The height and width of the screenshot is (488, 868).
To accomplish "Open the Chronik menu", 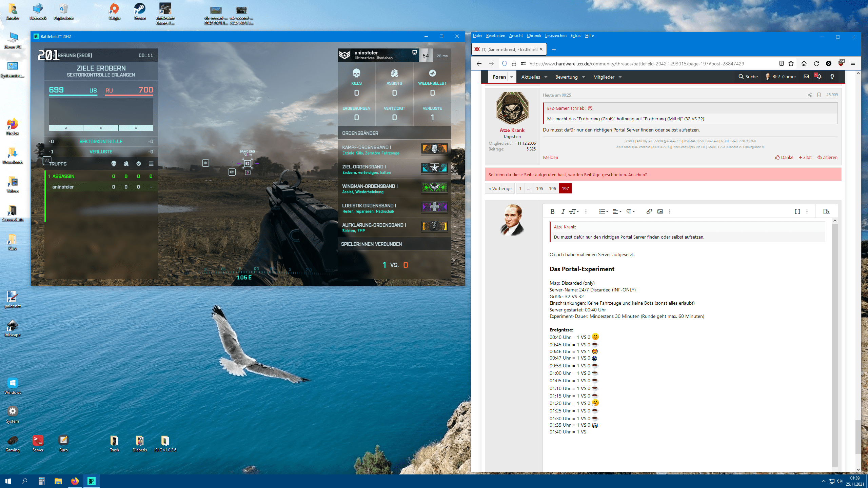I will [534, 36].
